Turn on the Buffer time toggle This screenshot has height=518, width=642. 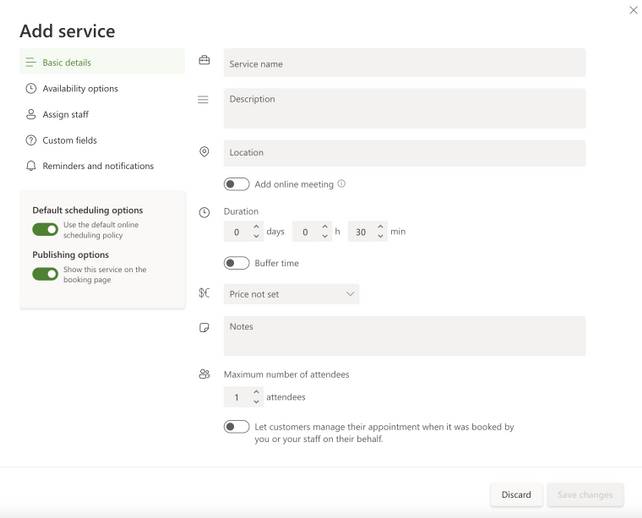tap(237, 263)
